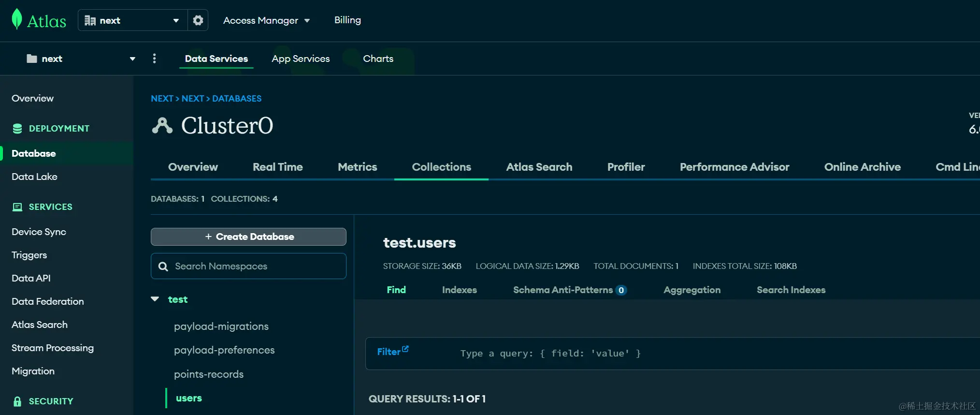This screenshot has width=980, height=415.
Task: Open Database in the sidebar
Action: pyautogui.click(x=34, y=153)
